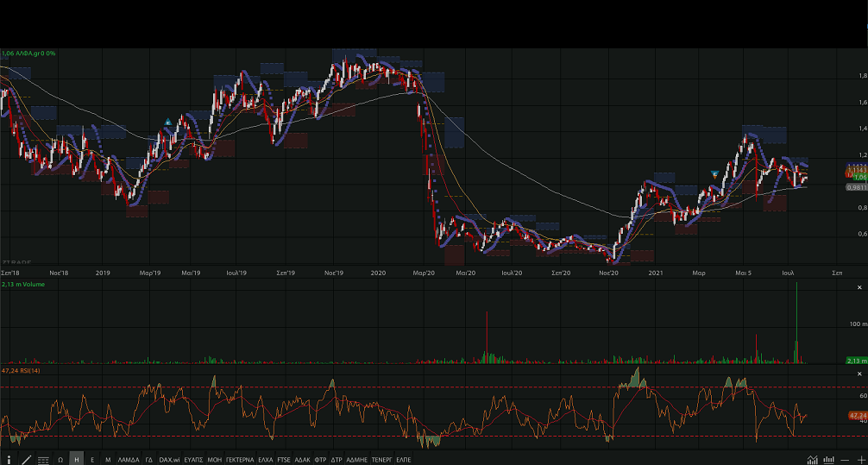Switch to the Ε timeframe
This screenshot has width=868, height=465.
pyautogui.click(x=92, y=460)
